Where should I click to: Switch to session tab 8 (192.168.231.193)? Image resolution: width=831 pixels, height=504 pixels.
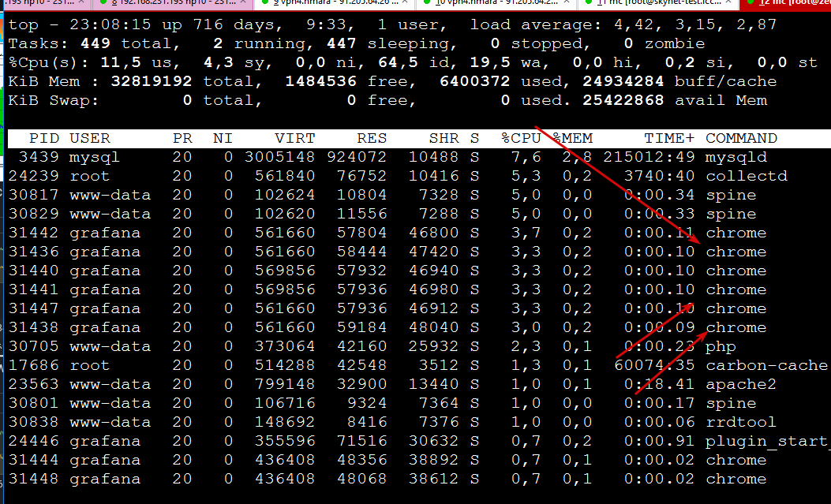pos(172,2)
